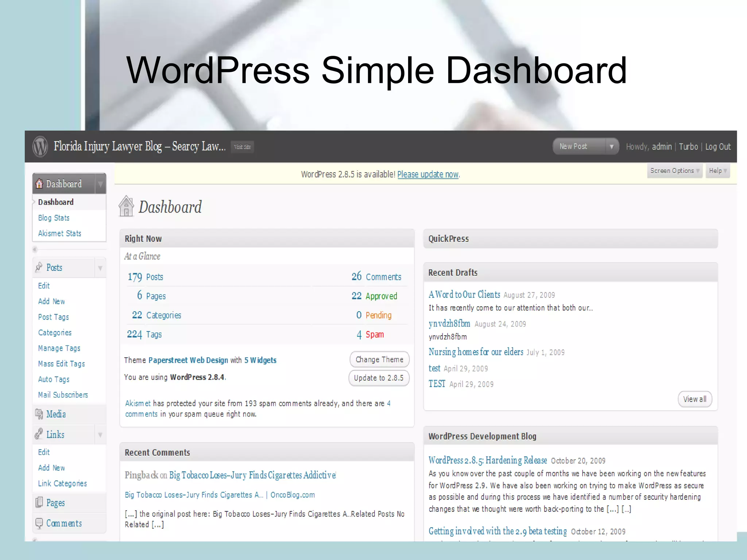Open Mail Subscribers in sidebar
Image resolution: width=747 pixels, height=560 pixels.
click(63, 395)
